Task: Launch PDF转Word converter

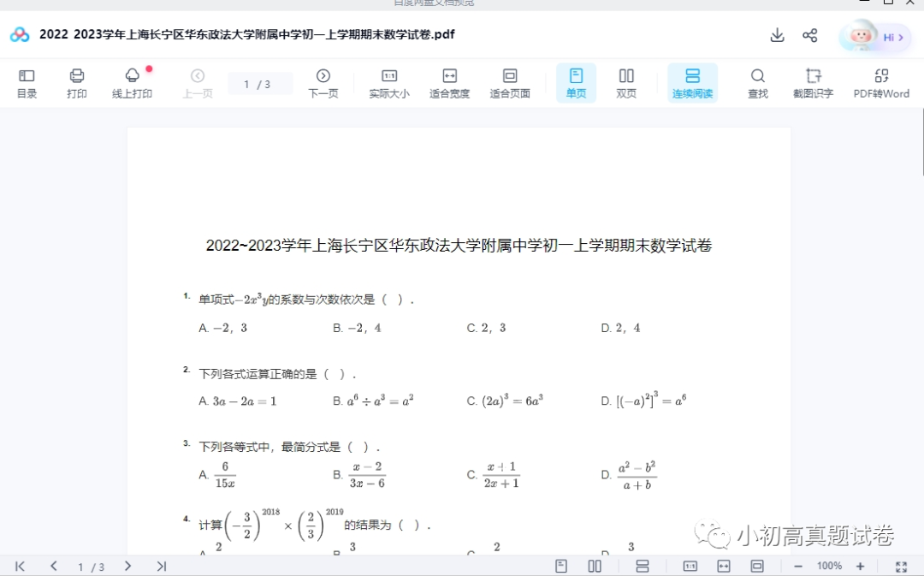Action: 881,84
